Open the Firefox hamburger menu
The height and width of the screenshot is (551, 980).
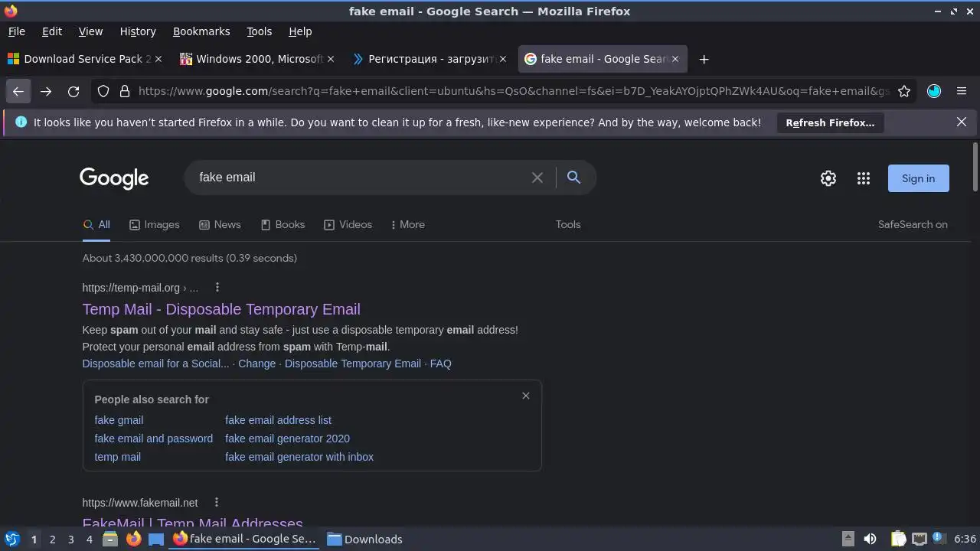click(x=962, y=91)
